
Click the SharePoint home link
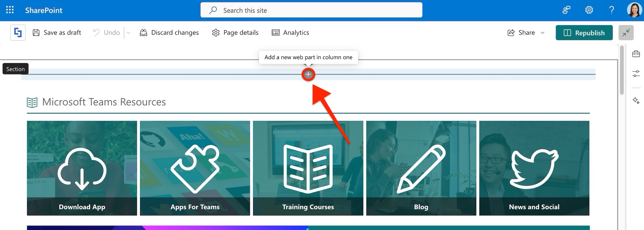click(44, 10)
